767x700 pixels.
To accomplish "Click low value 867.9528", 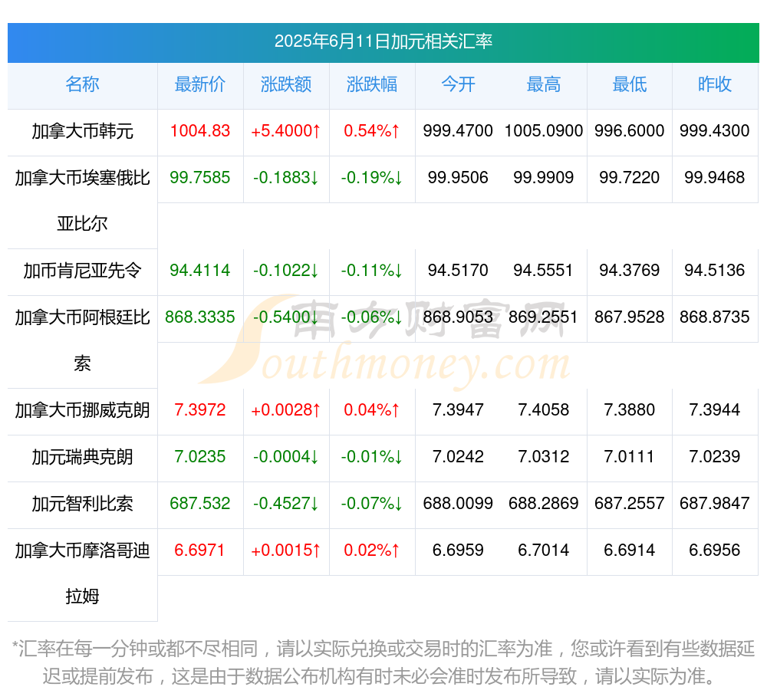I will 630,317.
